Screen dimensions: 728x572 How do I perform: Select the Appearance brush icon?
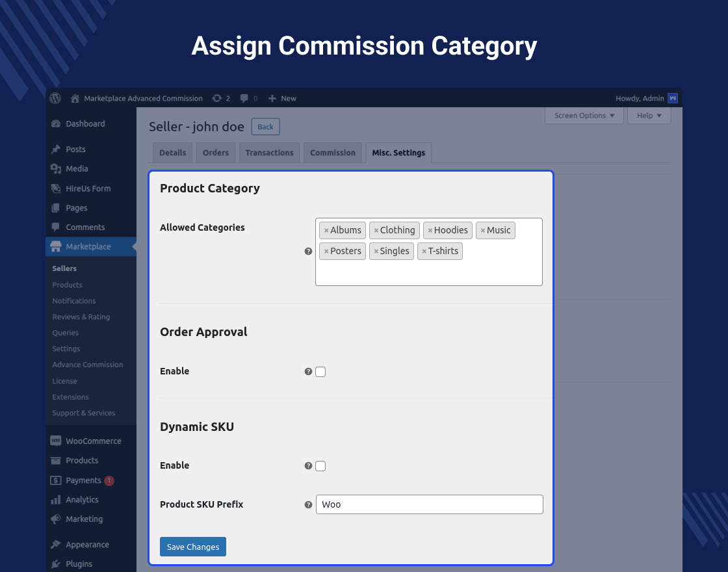click(55, 544)
